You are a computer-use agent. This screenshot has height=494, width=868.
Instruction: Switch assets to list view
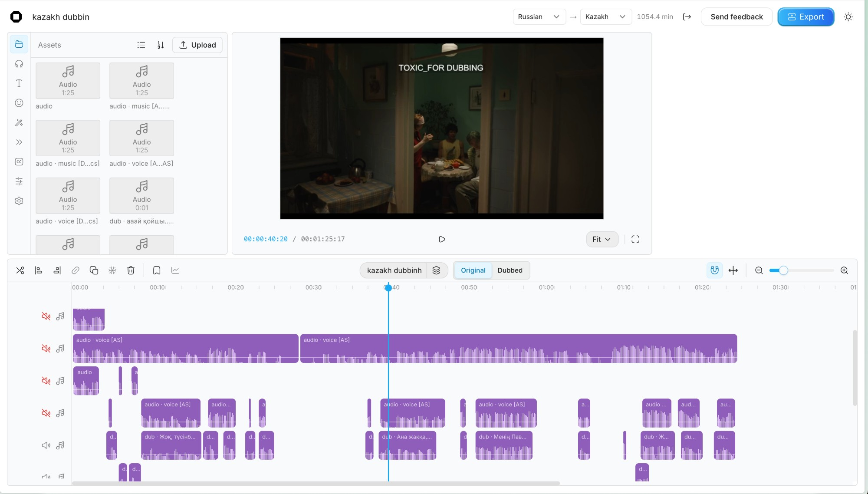pos(141,45)
